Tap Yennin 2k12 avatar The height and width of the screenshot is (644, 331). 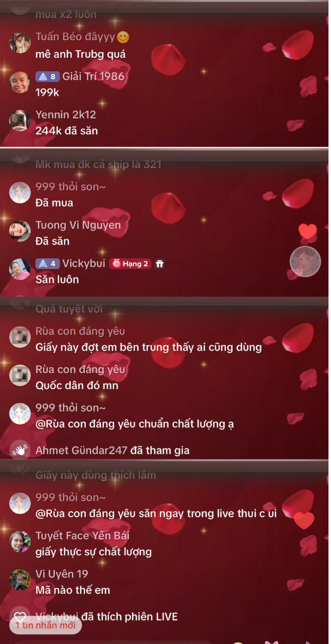click(20, 121)
